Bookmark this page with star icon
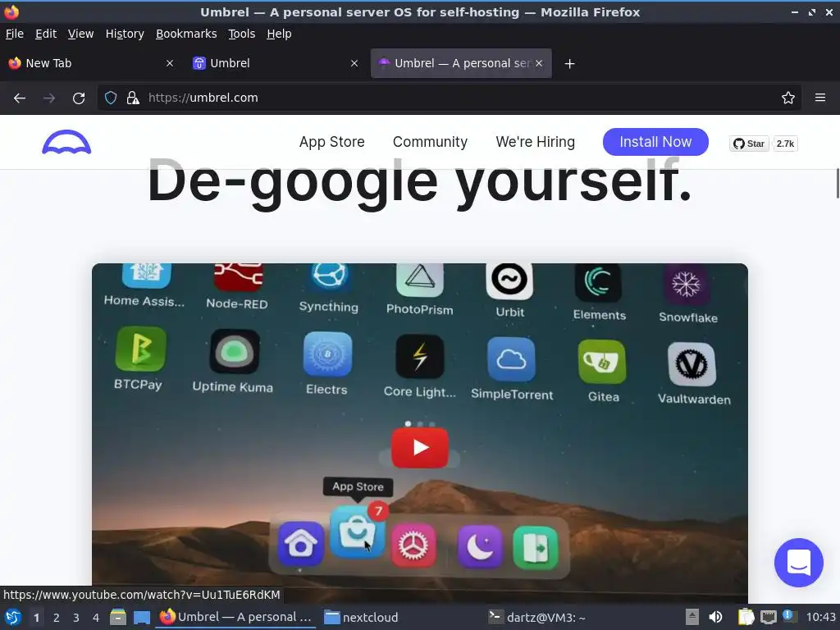The image size is (840, 630). (787, 98)
